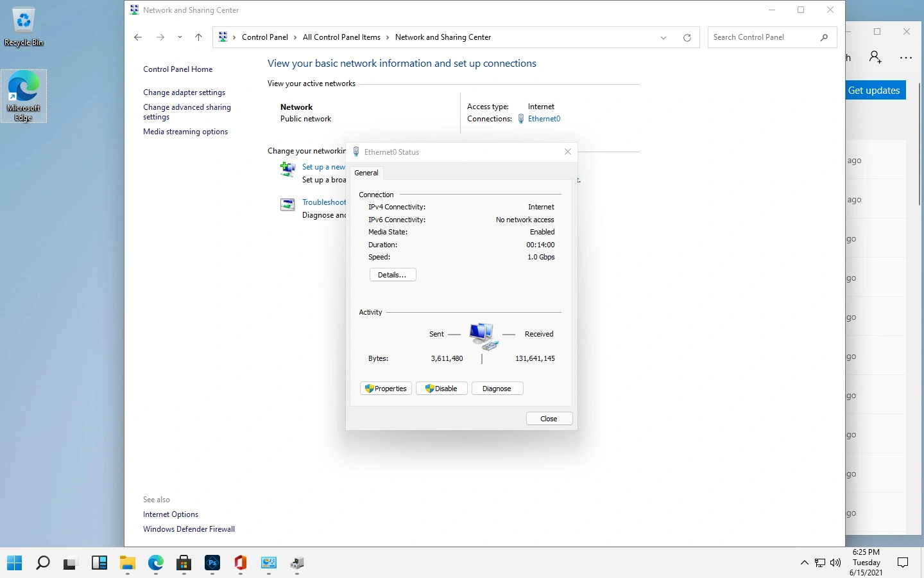924x578 pixels.
Task: Click Close button in Ethernet0 Status dialog
Action: tap(549, 419)
